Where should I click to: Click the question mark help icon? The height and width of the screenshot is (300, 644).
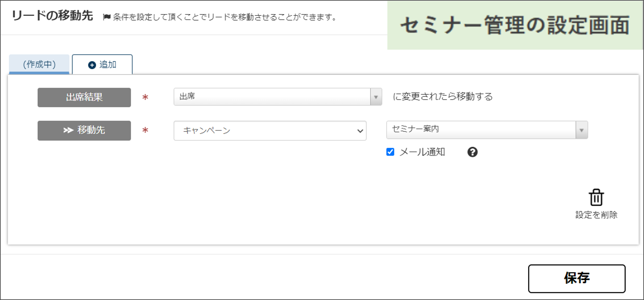[472, 152]
